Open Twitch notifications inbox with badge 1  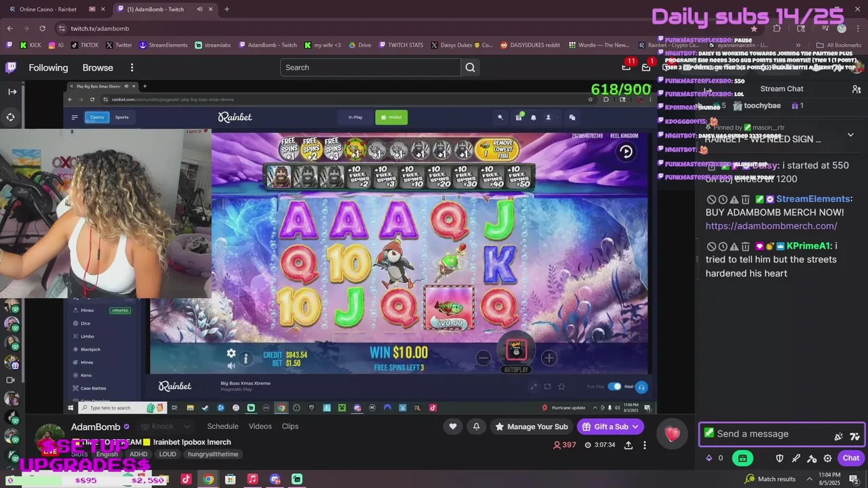[x=646, y=66]
